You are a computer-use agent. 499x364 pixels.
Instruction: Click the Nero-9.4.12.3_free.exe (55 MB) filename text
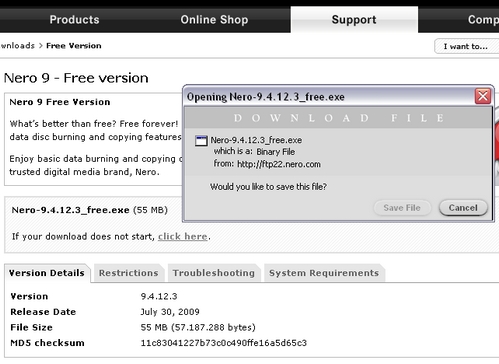click(x=89, y=210)
